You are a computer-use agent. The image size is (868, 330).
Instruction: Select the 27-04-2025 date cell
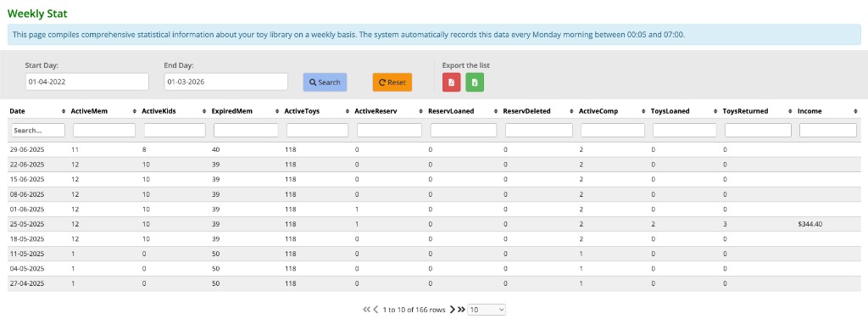(x=27, y=284)
